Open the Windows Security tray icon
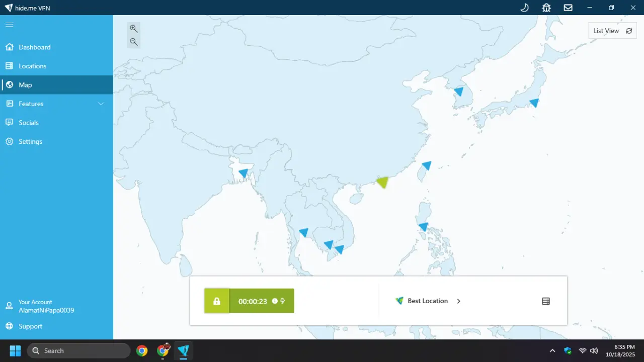The image size is (644, 362). click(x=568, y=350)
